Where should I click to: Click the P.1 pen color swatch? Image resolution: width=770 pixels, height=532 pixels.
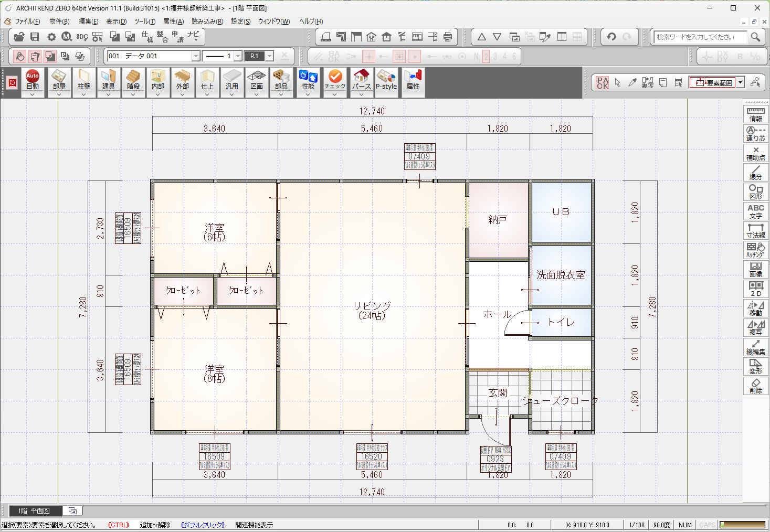(255, 56)
